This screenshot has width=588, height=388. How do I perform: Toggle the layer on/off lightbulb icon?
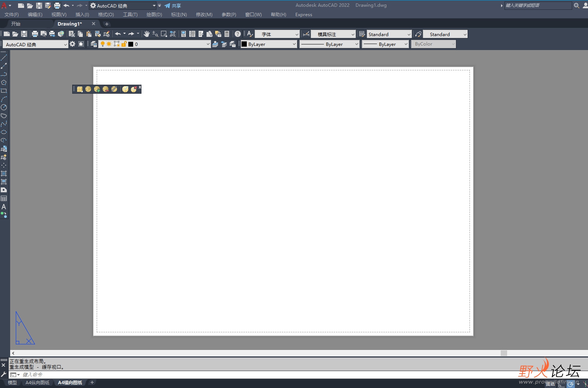[102, 44]
